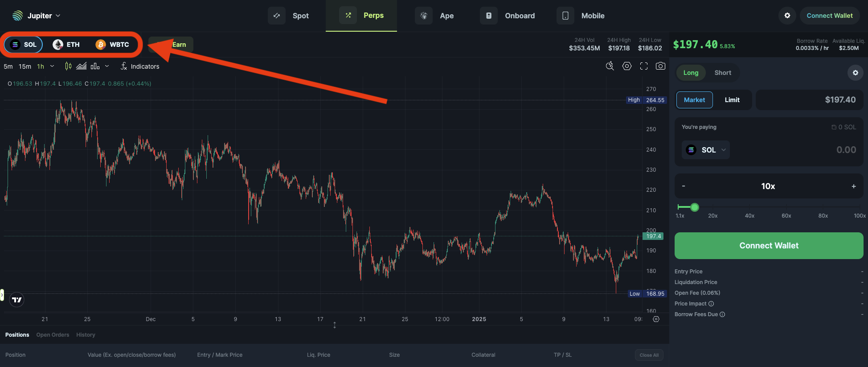Set chart interval to 15m
This screenshot has height=367, width=868.
(25, 66)
